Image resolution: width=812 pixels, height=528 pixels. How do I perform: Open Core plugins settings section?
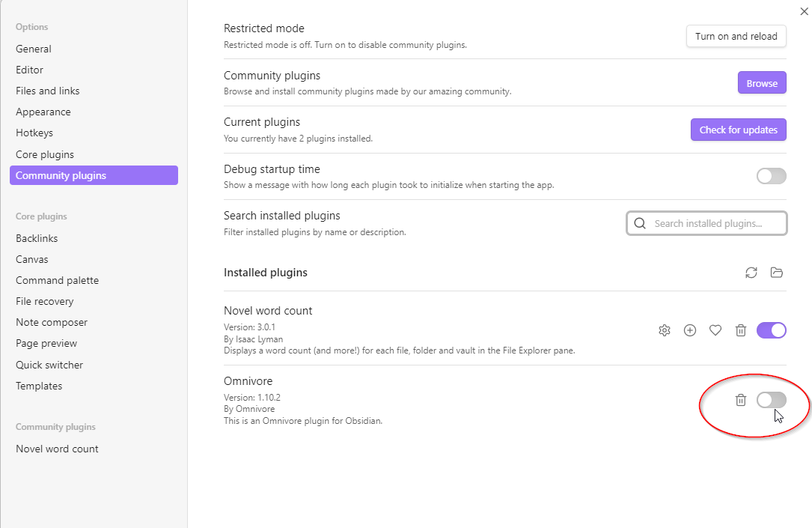[45, 154]
